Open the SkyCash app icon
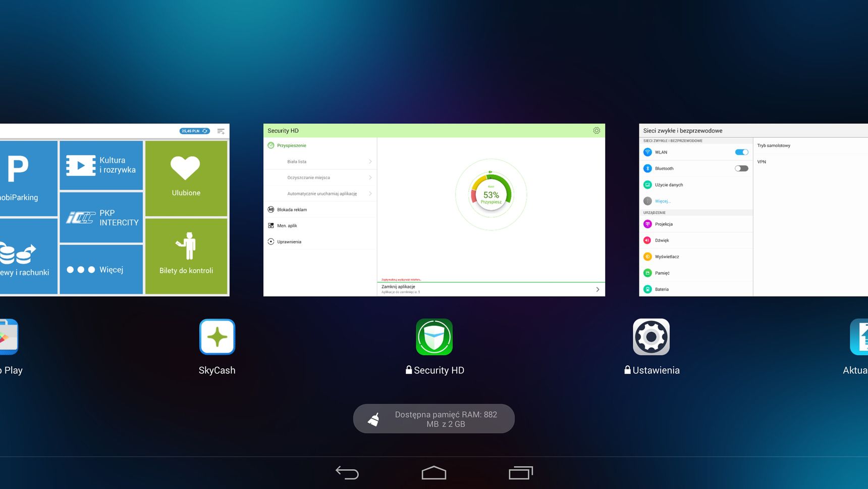Viewport: 868px width, 489px height. pyautogui.click(x=217, y=337)
